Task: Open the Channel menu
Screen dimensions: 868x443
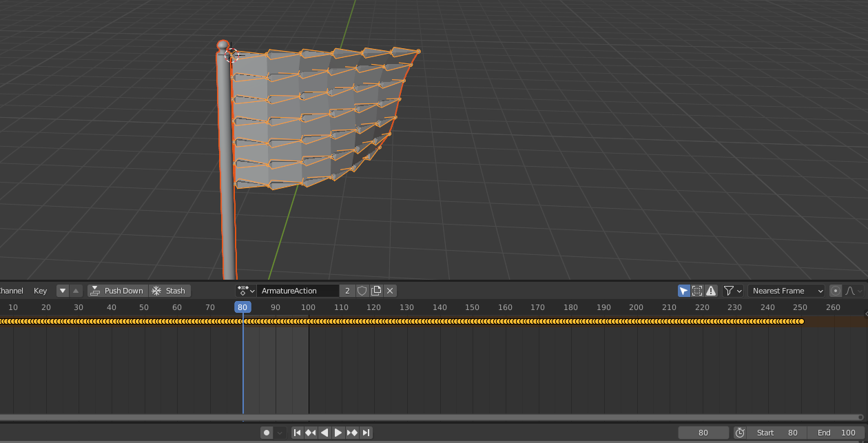Action: [11, 291]
